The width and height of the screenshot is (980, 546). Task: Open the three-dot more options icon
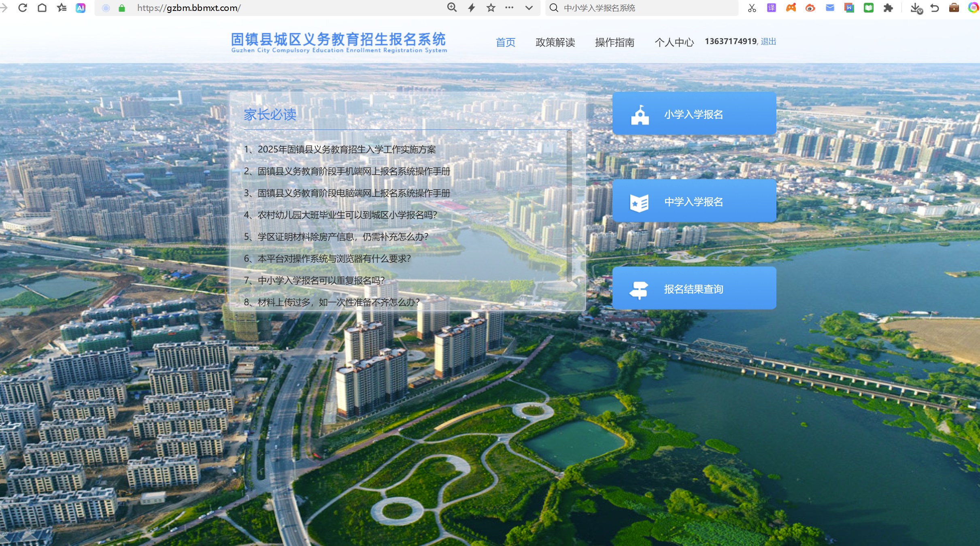510,8
